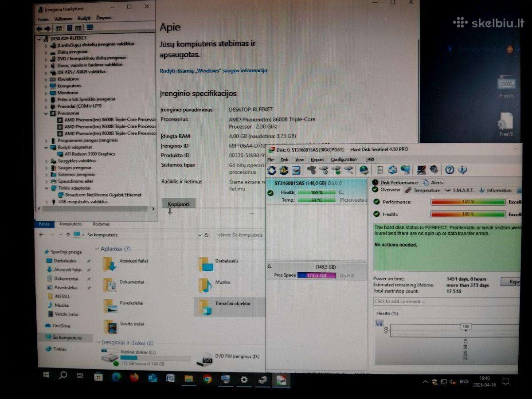Click the speaker icon in Hard Disk Sentinel toolbar
Image resolution: width=532 pixels, height=399 pixels.
click(434, 170)
